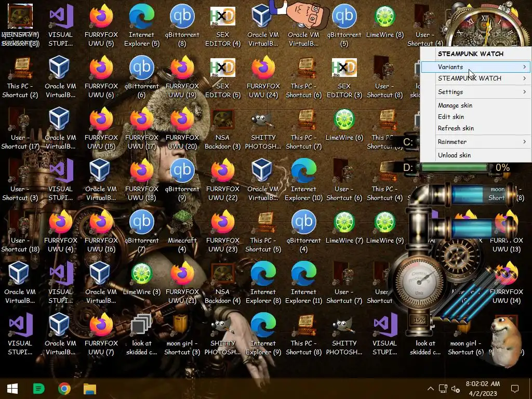Select NSA Backdoor (4) icon

point(222,283)
